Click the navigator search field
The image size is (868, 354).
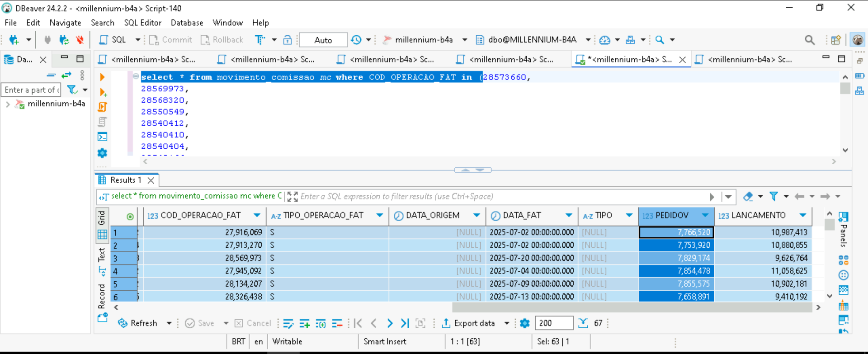click(x=31, y=90)
